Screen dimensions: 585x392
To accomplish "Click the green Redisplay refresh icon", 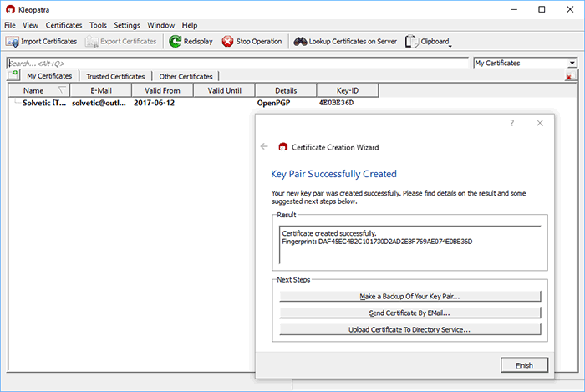I will click(175, 42).
